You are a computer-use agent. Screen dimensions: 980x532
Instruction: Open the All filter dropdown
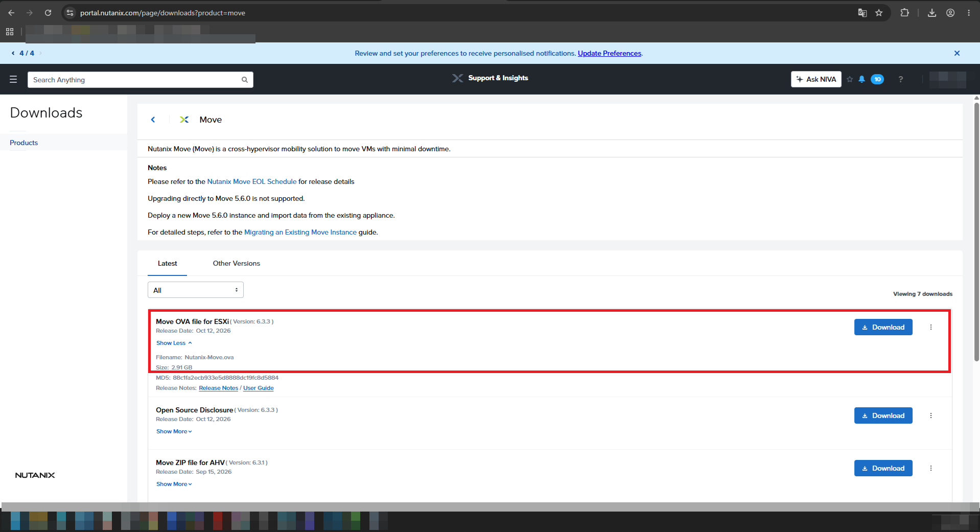pyautogui.click(x=196, y=290)
